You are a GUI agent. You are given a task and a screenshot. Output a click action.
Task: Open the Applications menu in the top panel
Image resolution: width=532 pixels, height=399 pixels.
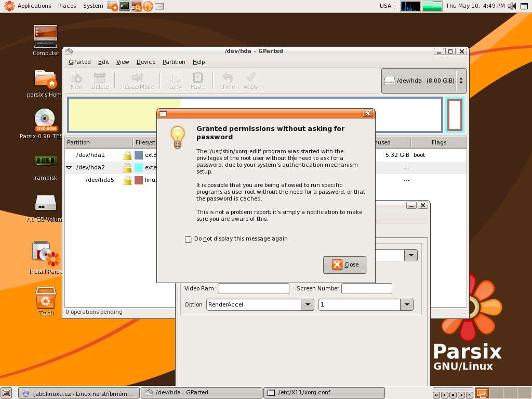tap(28, 6)
